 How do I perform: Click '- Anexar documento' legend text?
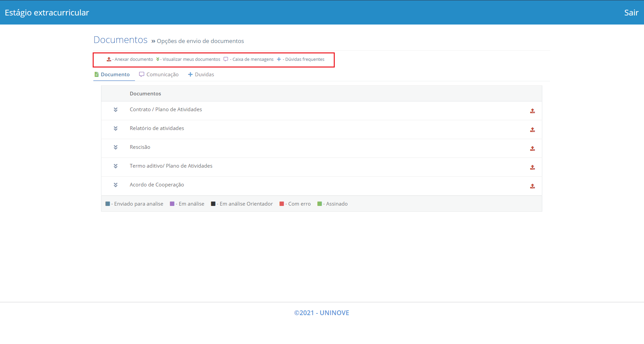pyautogui.click(x=133, y=59)
